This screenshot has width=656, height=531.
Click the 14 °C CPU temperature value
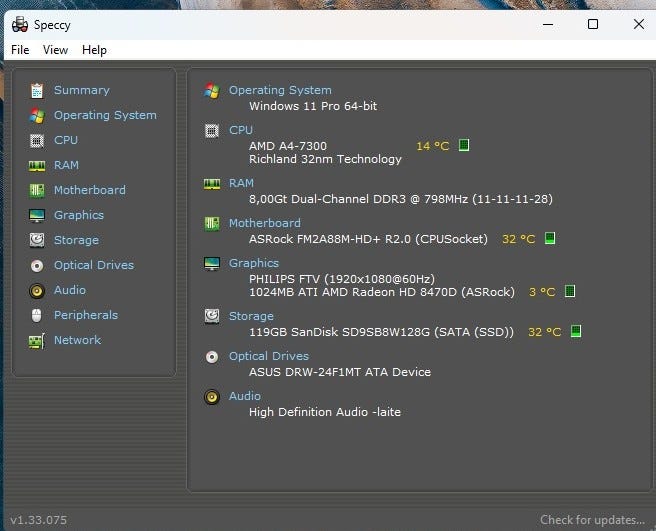[x=433, y=146]
